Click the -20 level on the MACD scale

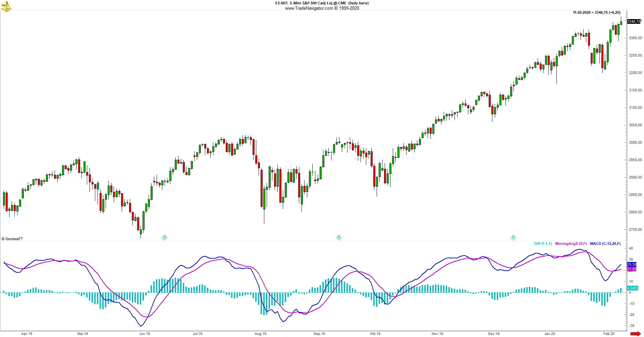(632, 315)
